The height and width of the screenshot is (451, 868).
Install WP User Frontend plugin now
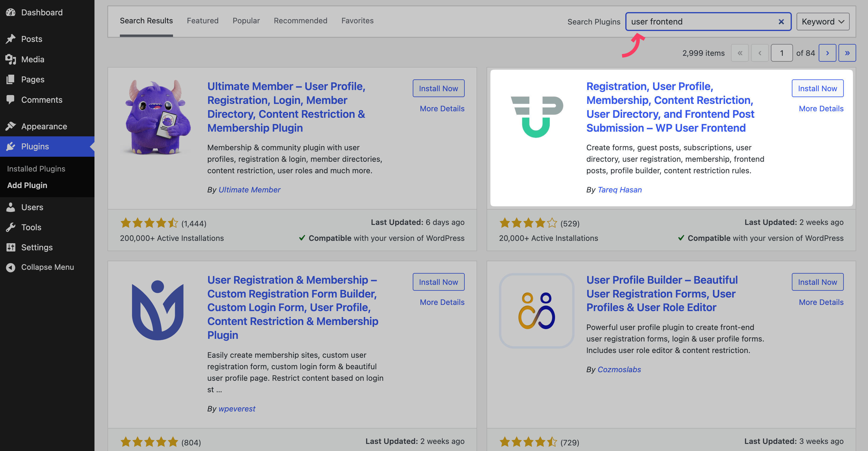pos(817,88)
